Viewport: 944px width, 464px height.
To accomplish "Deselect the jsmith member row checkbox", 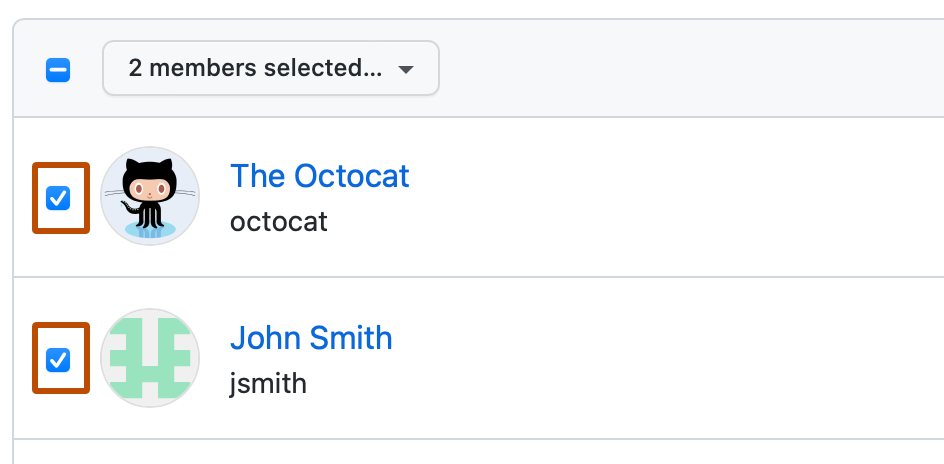I will pyautogui.click(x=59, y=359).
